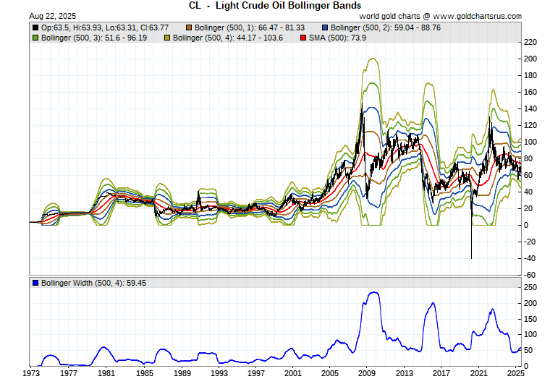Click the legend text 'Op:63.5, Hi:63.93, Lo:63.31, Cl:63.77'
The image size is (550, 392).
[x=105, y=27]
